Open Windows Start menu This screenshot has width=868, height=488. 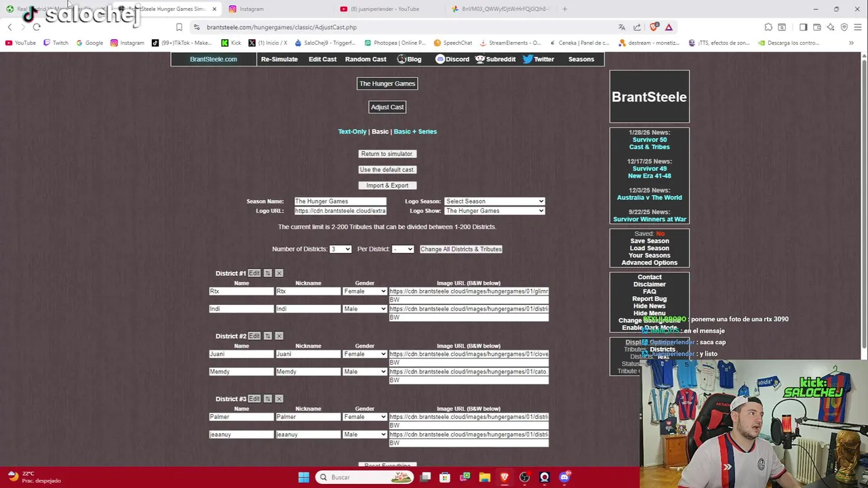(x=304, y=477)
